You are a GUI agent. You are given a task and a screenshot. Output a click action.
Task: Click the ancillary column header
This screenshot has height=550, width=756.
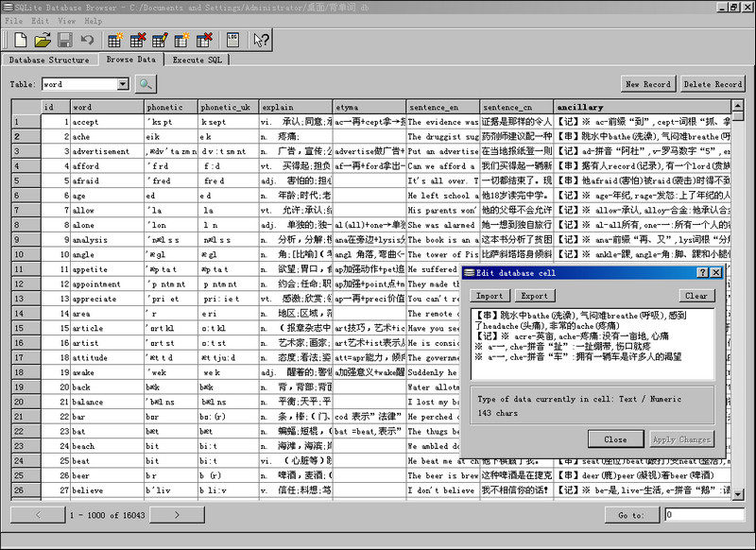point(643,107)
